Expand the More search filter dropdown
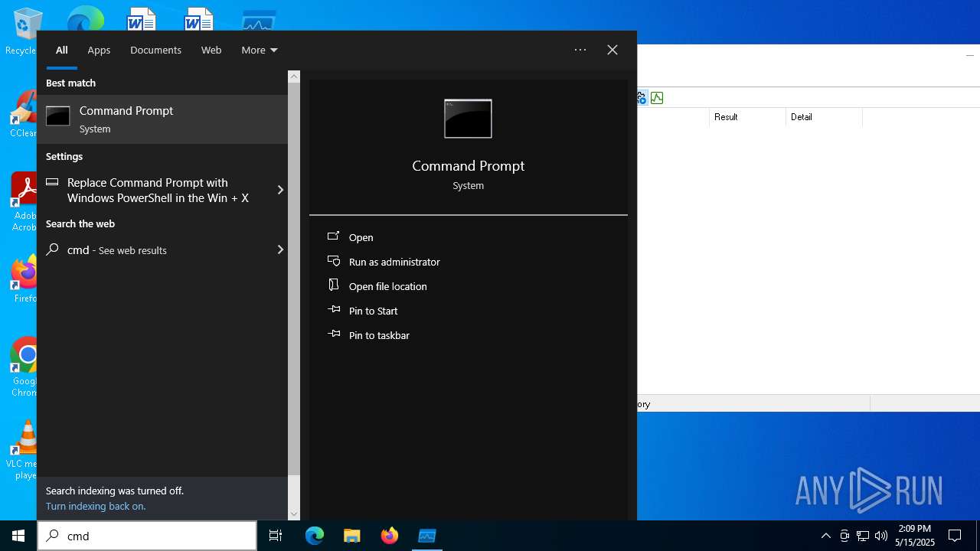The width and height of the screenshot is (980, 551). pos(259,50)
